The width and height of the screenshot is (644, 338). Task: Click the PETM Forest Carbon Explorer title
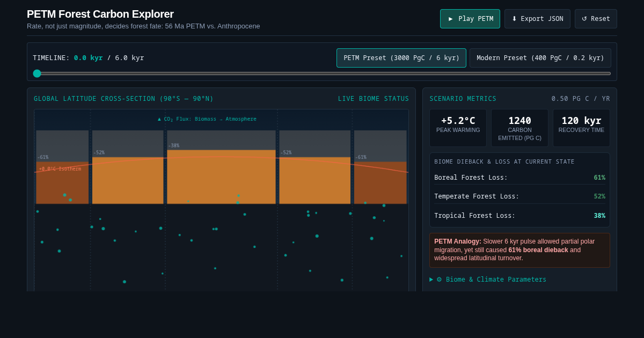tap(100, 14)
